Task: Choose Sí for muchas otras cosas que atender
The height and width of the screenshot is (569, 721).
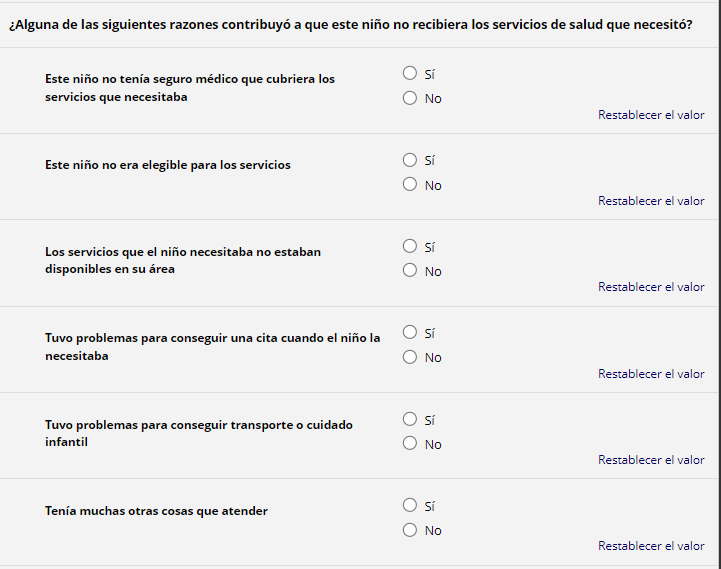Action: pos(409,505)
